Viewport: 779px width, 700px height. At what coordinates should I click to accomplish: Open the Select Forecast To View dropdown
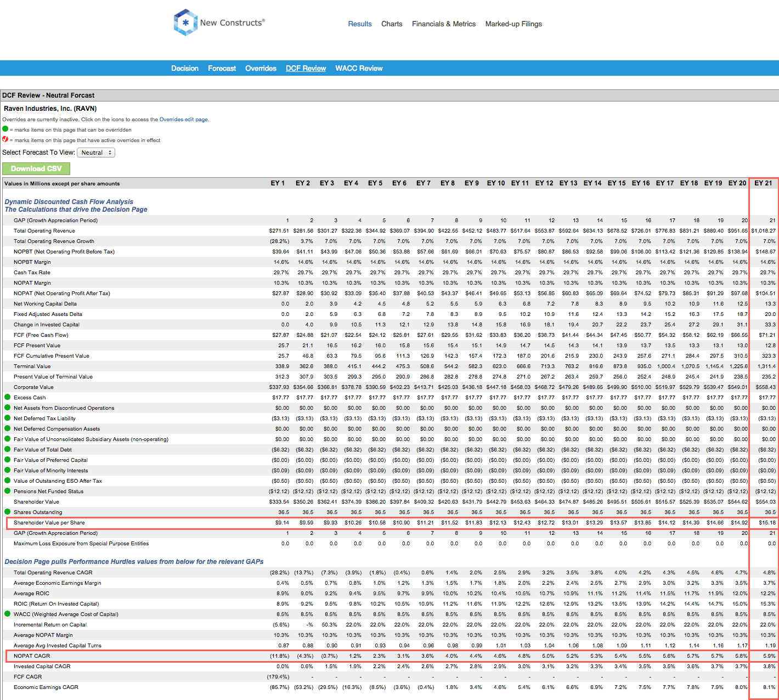(96, 153)
